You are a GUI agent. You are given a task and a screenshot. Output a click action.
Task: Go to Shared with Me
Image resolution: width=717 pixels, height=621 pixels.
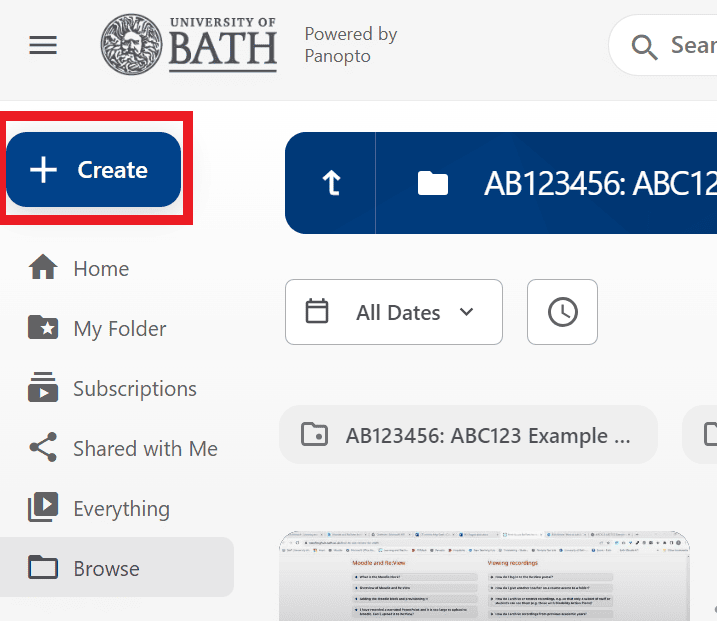tap(144, 449)
